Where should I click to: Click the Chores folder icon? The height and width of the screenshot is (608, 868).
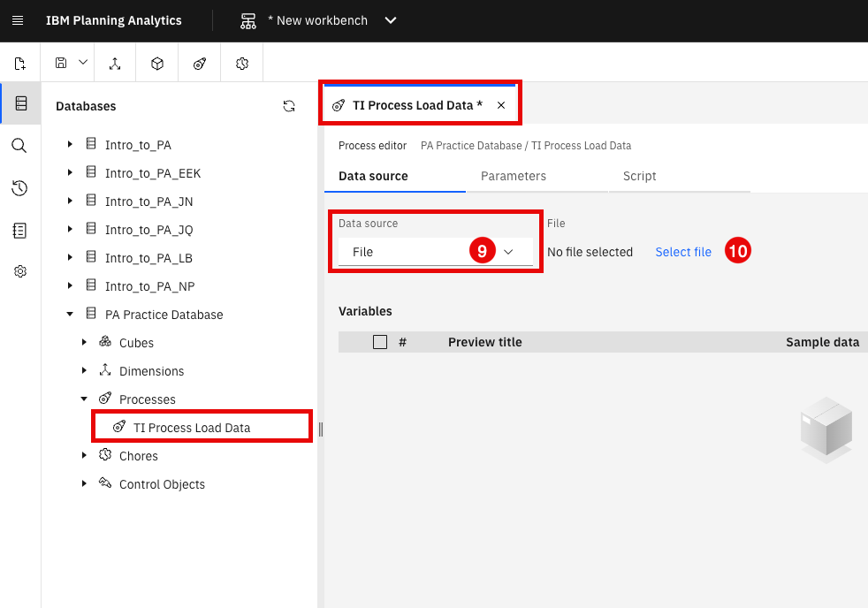point(105,455)
